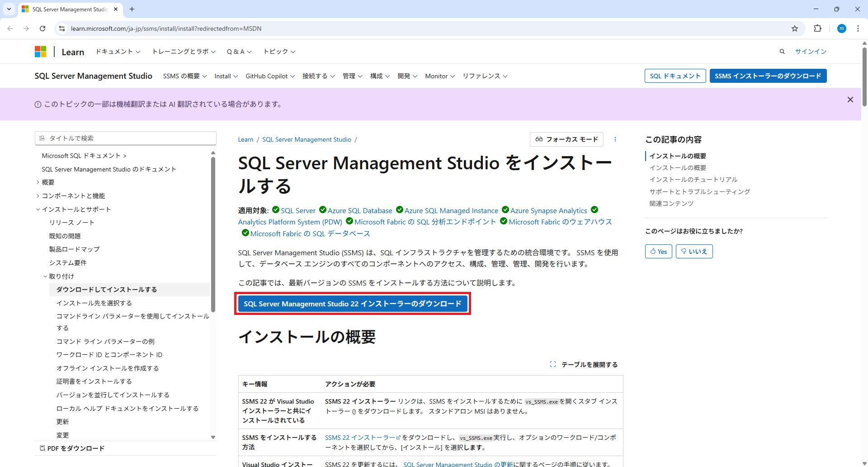
Task: Vote いいえ for page helpfulness
Action: [694, 252]
